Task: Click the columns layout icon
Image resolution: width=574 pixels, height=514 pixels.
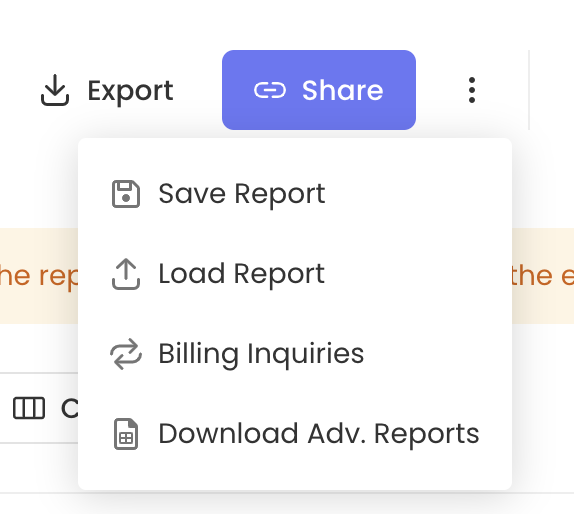Action: point(29,408)
